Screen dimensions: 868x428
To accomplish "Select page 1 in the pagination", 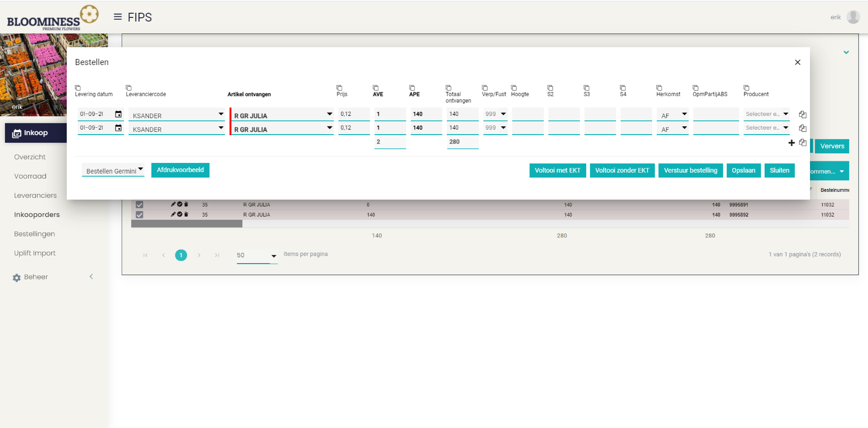I will point(181,255).
